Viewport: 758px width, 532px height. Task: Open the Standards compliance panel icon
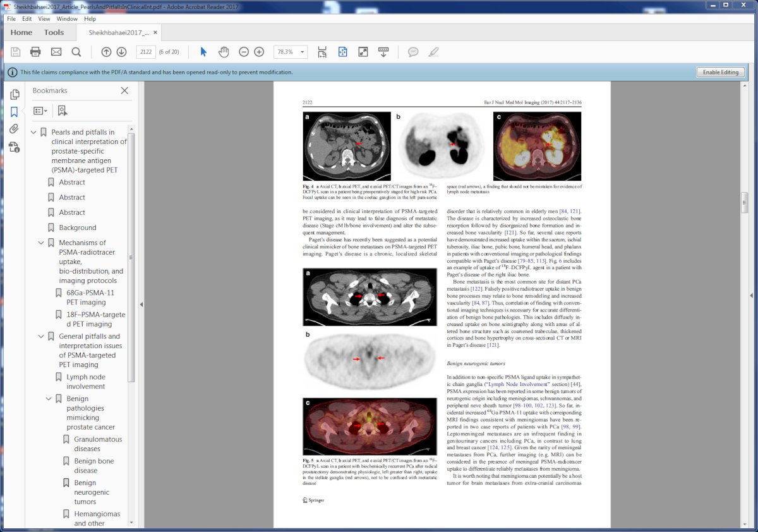(x=14, y=147)
